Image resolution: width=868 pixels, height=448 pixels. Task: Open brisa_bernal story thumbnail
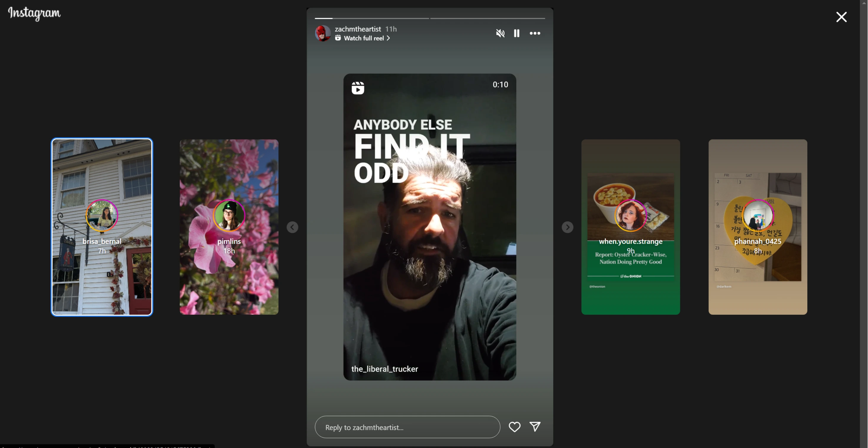(102, 227)
